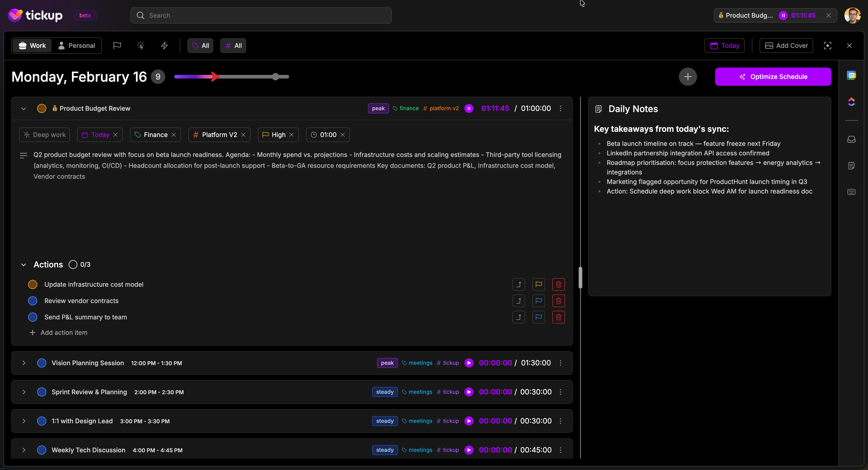Select the lightning bolt icon in the toolbar
Image resolution: width=868 pixels, height=470 pixels.
(164, 46)
